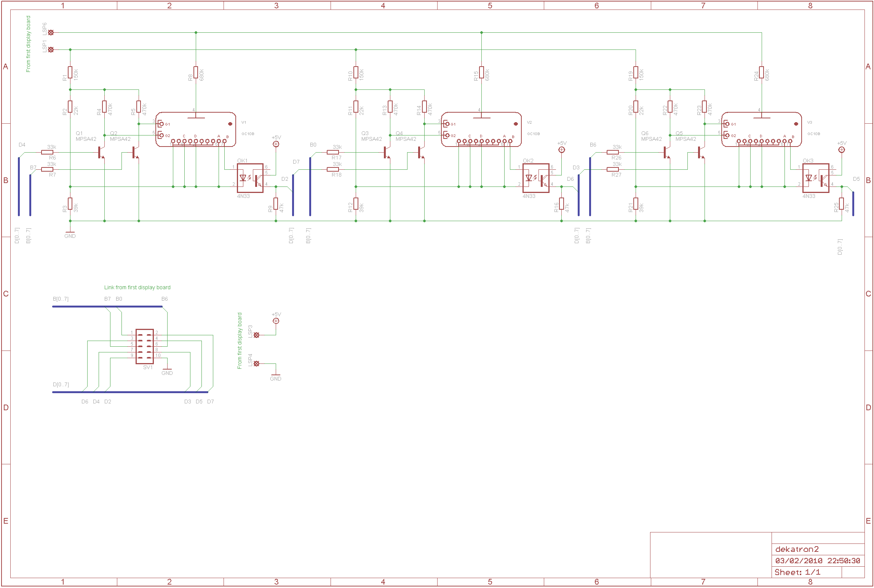Click the dekatron2 title block name

[797, 549]
